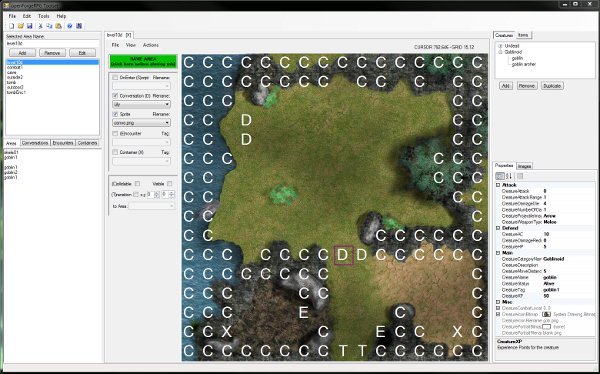Click the CreaturePortraitBitmap white color box
Image resolution: width=600 pixels, height=374 pixels.
[546, 327]
